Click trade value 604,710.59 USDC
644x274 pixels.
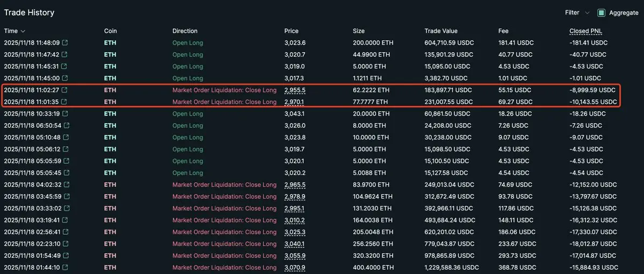[x=449, y=43]
